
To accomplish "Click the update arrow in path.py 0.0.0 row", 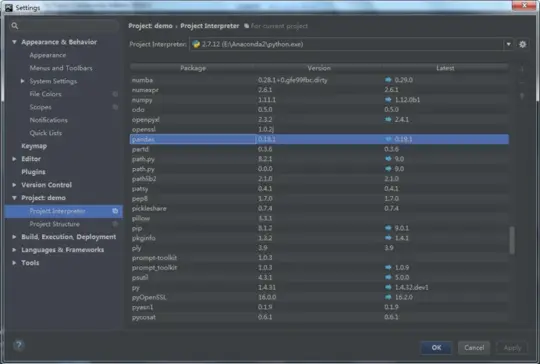I will coord(388,169).
